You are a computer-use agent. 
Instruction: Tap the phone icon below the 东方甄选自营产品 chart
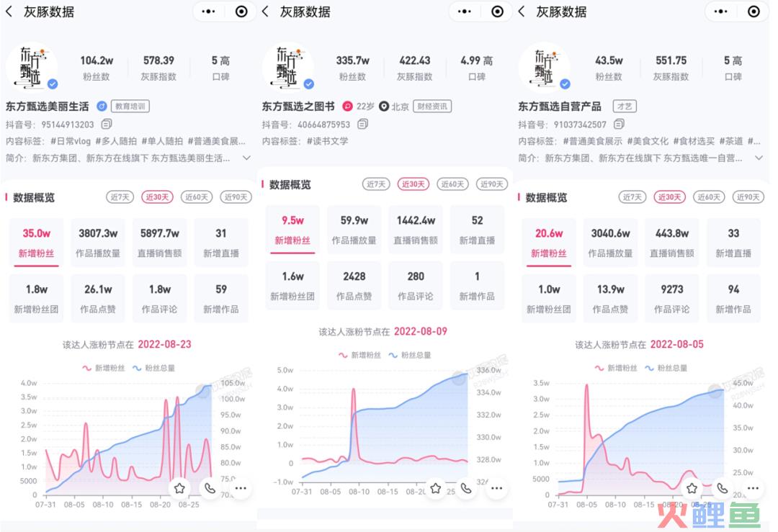point(722,488)
